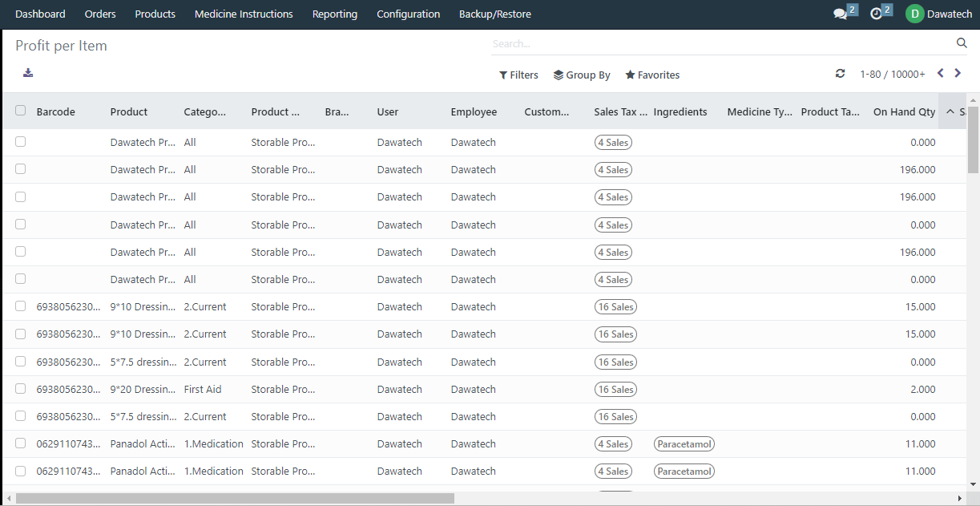Image resolution: width=980 pixels, height=506 pixels.
Task: Check the checkbox for last Panadol Acti... row
Action: (20, 470)
